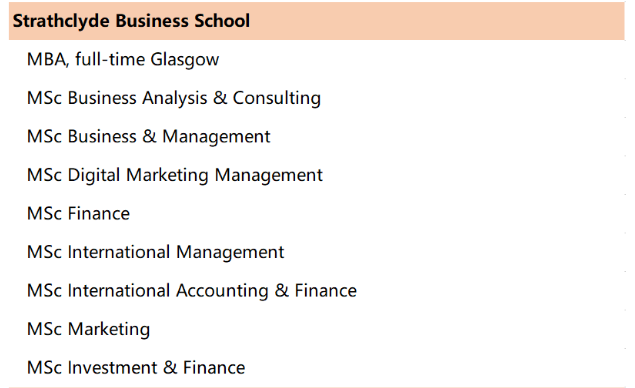Select MSc Marketing row
The width and height of the screenshot is (635, 388).
pyautogui.click(x=317, y=328)
